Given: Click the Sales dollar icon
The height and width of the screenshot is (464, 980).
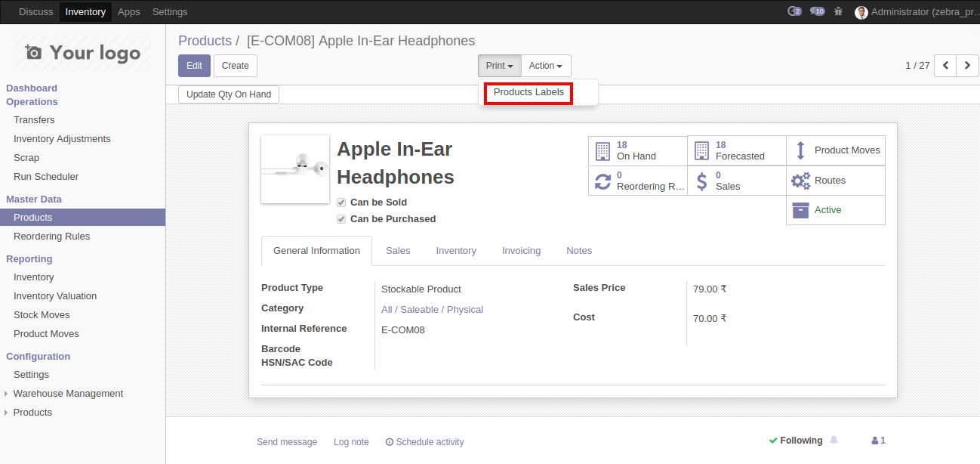Looking at the screenshot, I should point(701,181).
